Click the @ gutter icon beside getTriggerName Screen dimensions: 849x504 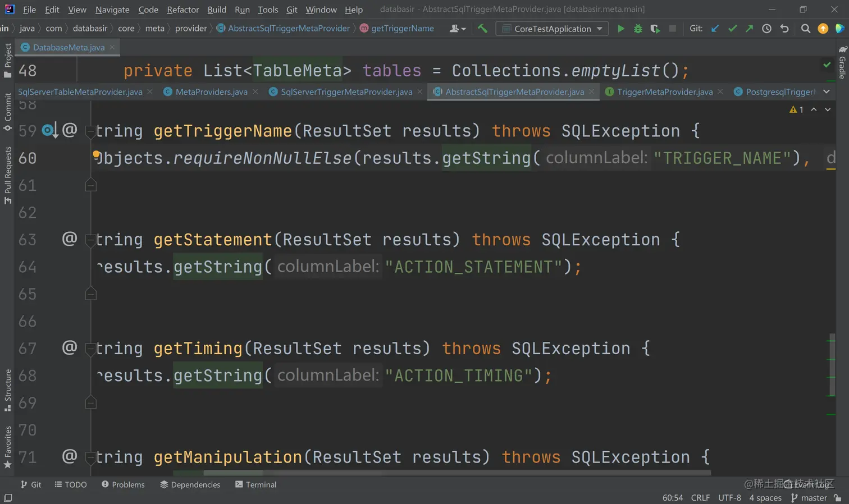[70, 130]
